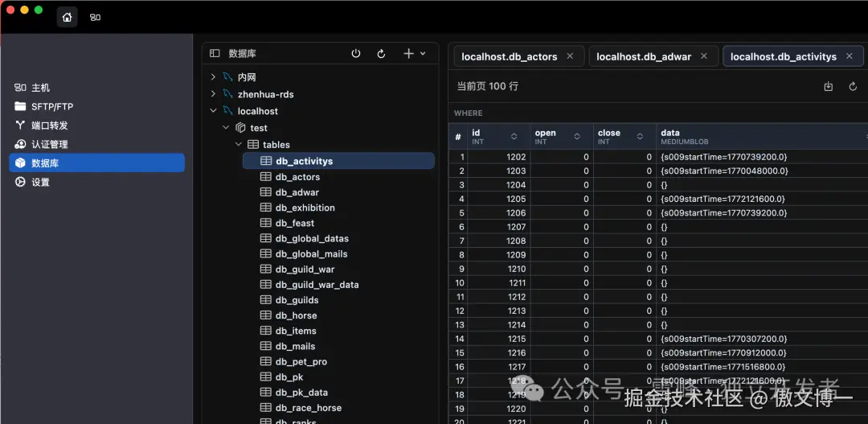Open the db_mails table

coord(295,347)
